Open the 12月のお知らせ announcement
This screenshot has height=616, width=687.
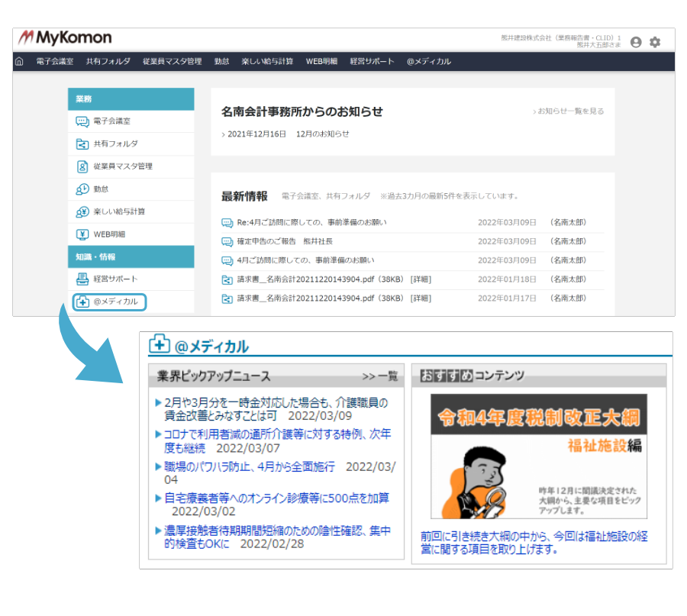tap(322, 134)
